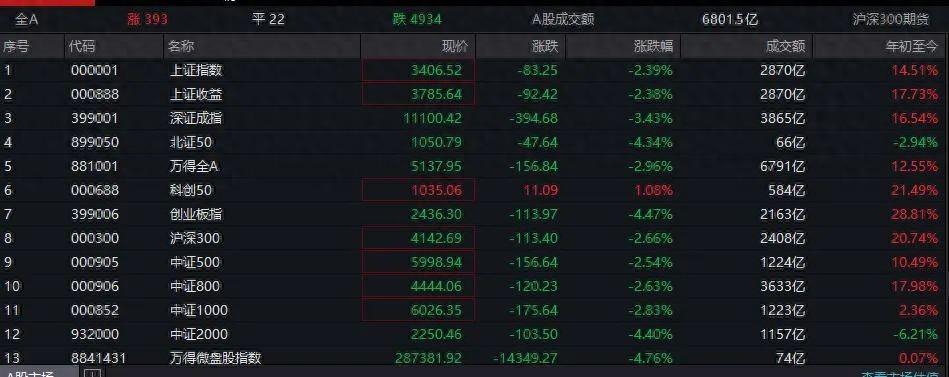Click the 涨跌 column header
Screen dimensions: 949x377
point(545,46)
